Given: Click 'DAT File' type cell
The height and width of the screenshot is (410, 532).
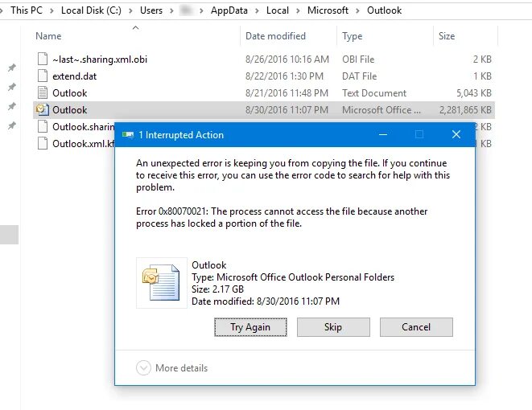Looking at the screenshot, I should 359,76.
